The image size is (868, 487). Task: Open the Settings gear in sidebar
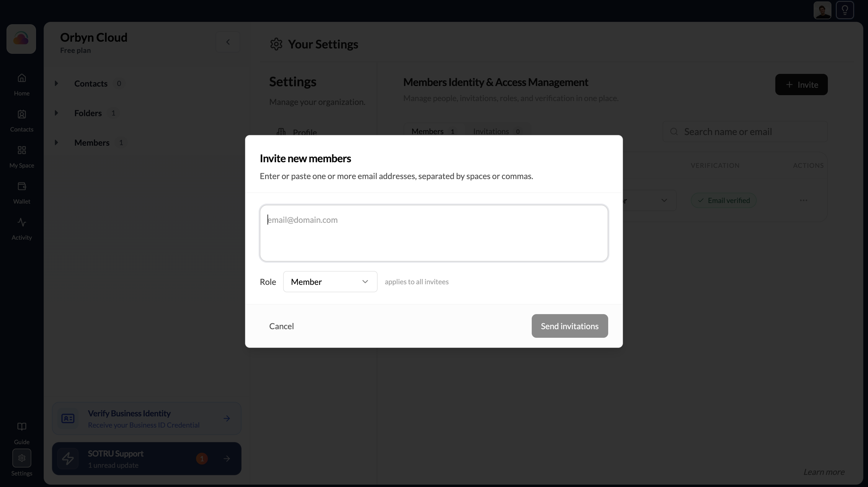[22, 458]
